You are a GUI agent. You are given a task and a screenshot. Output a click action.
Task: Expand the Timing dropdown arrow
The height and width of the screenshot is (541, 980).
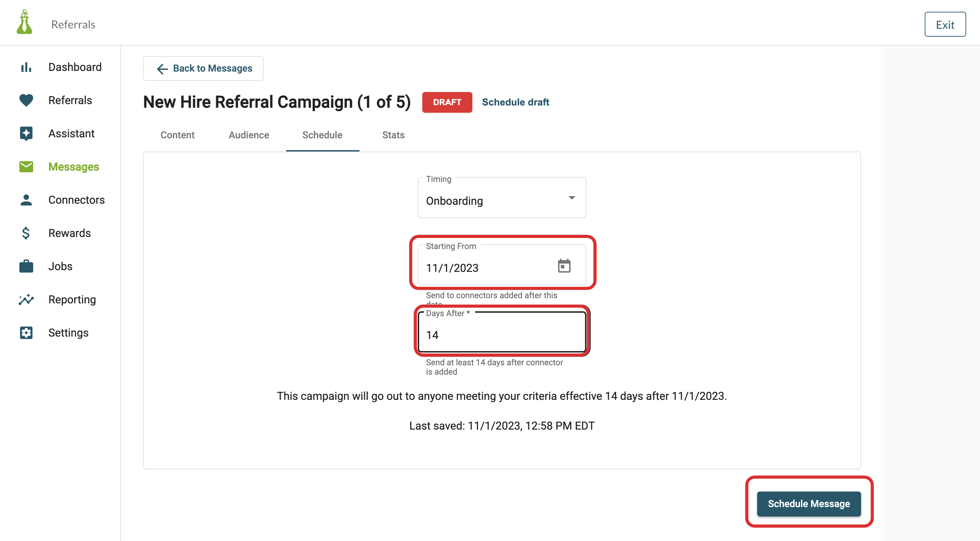point(572,198)
